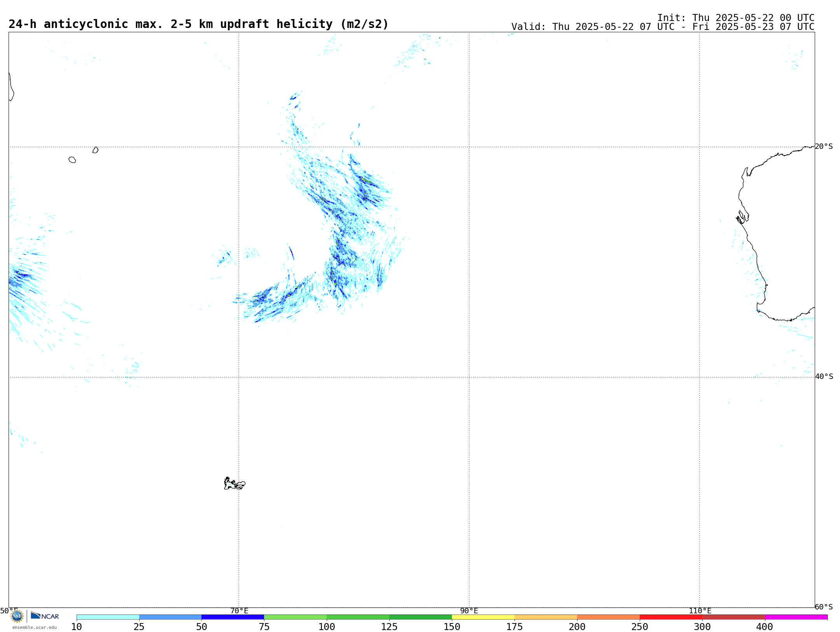
Task: Click colorbar tick label 250
Action: coord(640,627)
